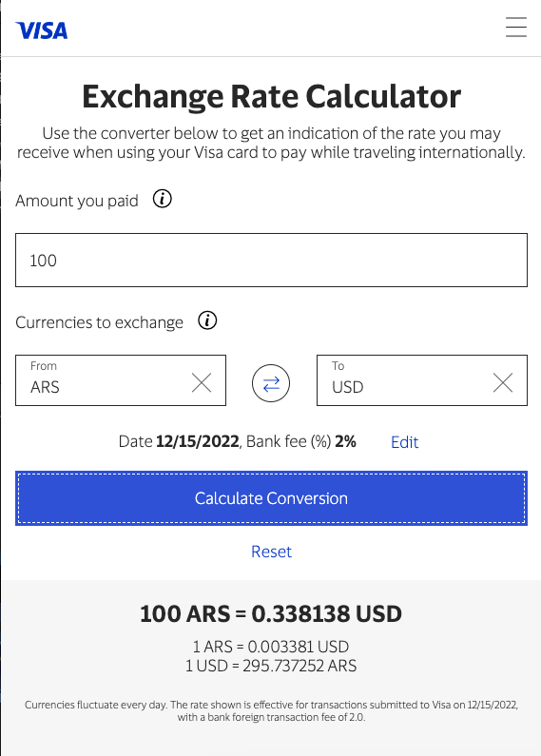Swap the From and To currencies
The image size is (541, 756).
coord(271,383)
